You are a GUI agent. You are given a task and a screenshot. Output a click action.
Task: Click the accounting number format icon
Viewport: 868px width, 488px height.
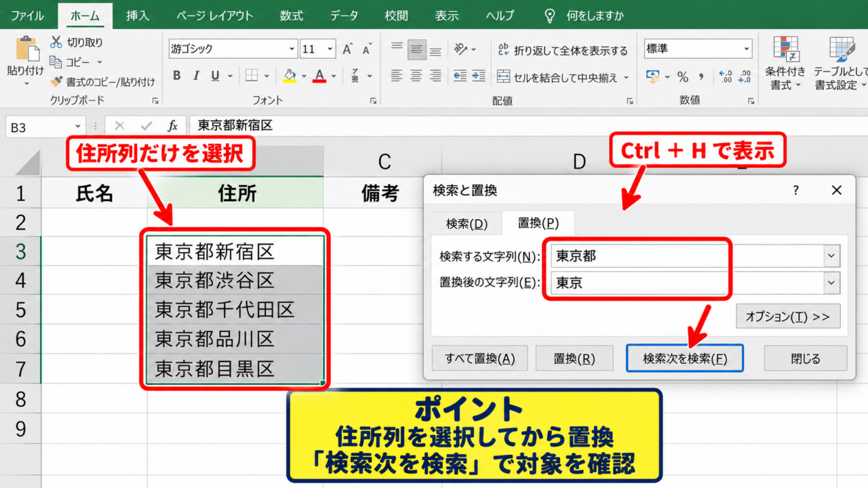click(x=653, y=76)
